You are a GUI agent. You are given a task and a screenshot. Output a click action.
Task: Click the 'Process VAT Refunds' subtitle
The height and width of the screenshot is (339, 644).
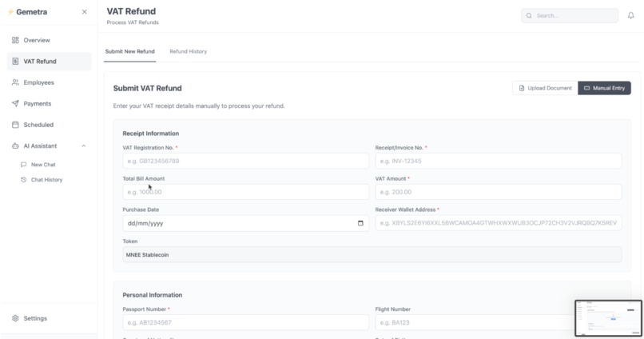point(133,22)
